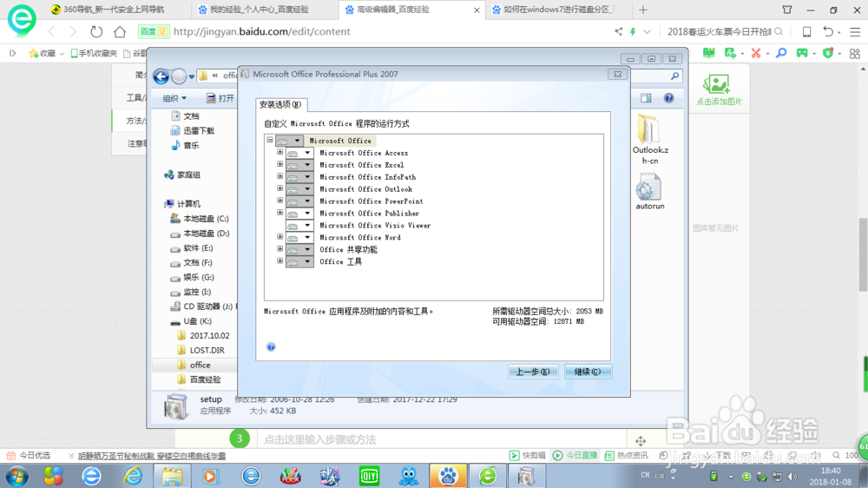Click the browser share icon
Screen dimensions: 868x488
point(618,31)
